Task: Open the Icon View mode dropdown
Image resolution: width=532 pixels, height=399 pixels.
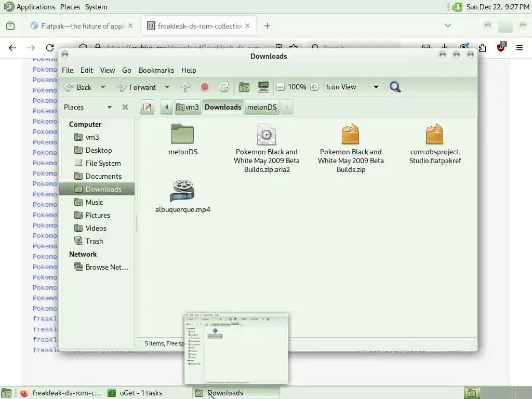Action: click(352, 87)
